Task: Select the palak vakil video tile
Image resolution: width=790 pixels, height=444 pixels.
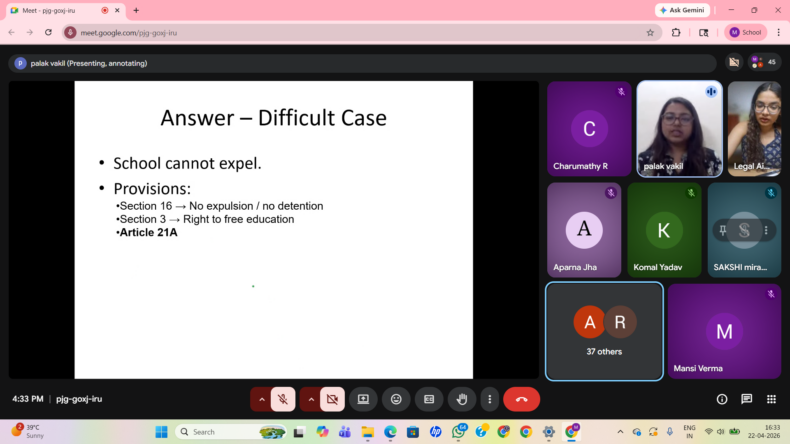Action: tap(679, 129)
